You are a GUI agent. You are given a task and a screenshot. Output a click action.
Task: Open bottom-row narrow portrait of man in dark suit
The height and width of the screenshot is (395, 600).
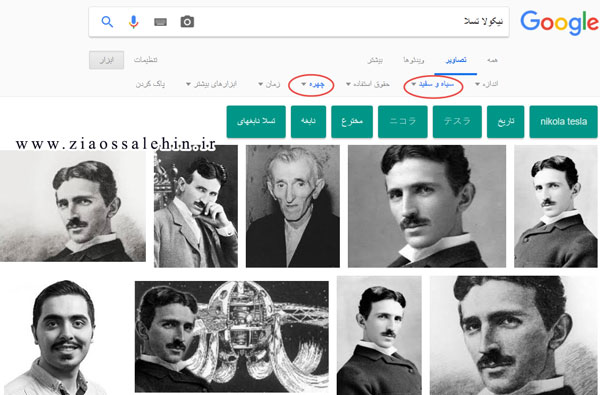(379, 335)
